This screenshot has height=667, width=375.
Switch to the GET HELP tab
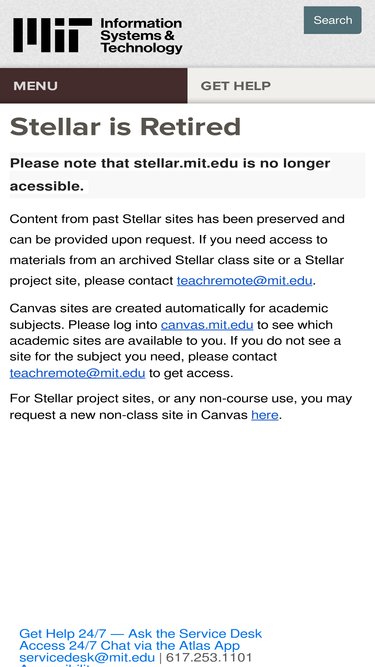click(281, 86)
